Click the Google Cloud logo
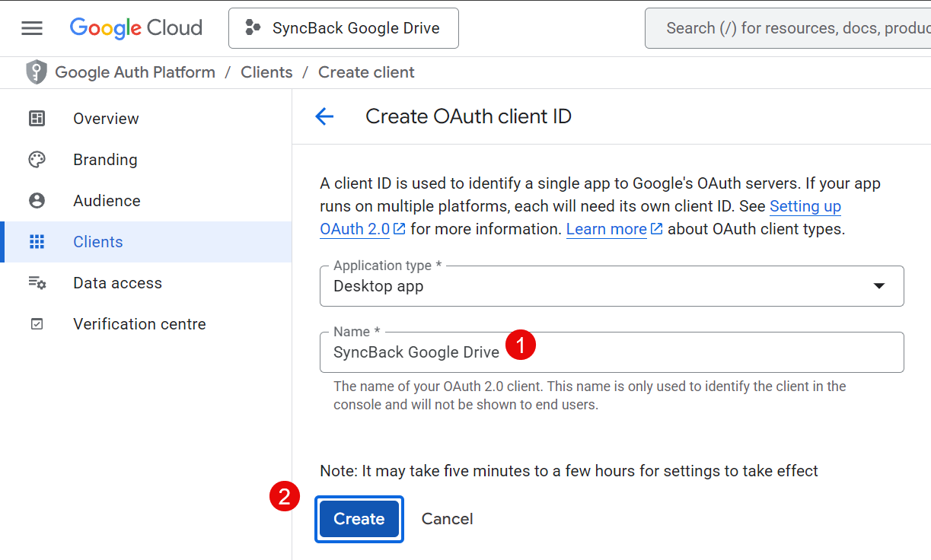This screenshot has height=560, width=931. [x=136, y=28]
